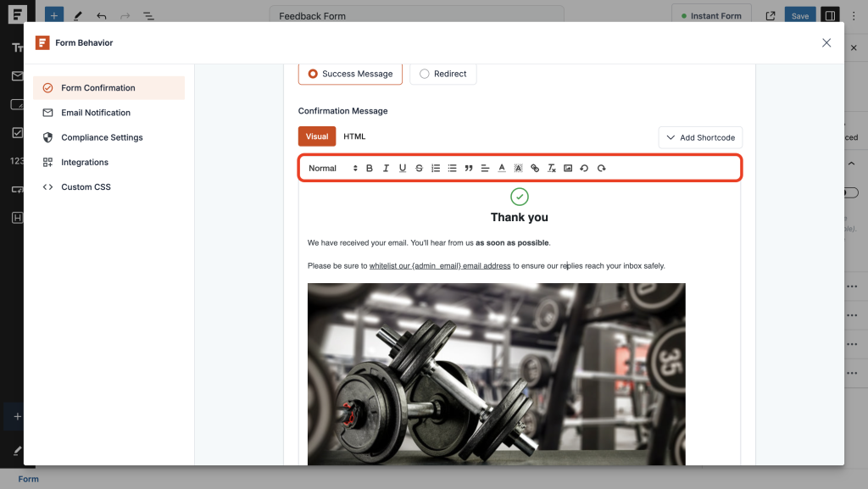Apply strikethrough formatting to text
Image resolution: width=868 pixels, height=489 pixels.
pos(419,168)
